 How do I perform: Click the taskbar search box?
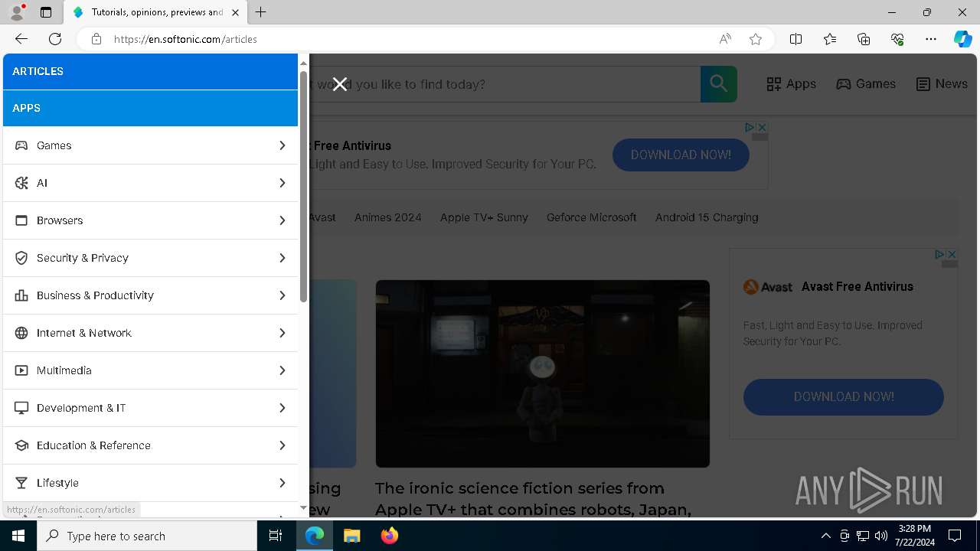(x=147, y=536)
